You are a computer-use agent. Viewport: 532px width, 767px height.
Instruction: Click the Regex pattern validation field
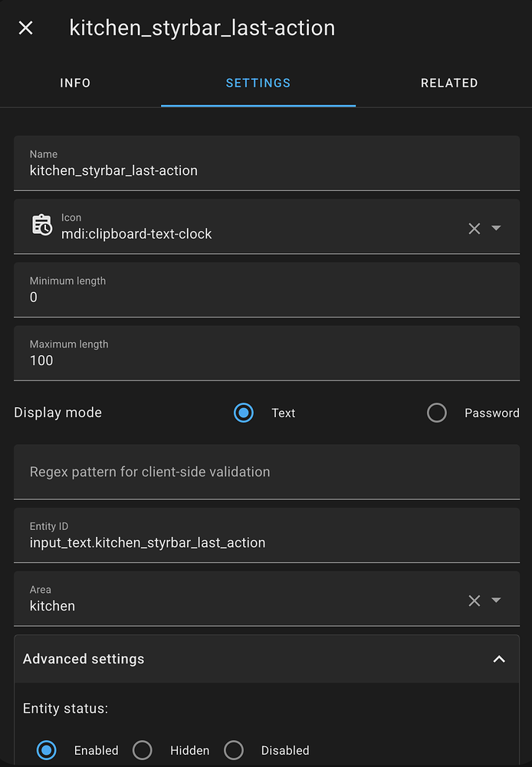pos(267,472)
